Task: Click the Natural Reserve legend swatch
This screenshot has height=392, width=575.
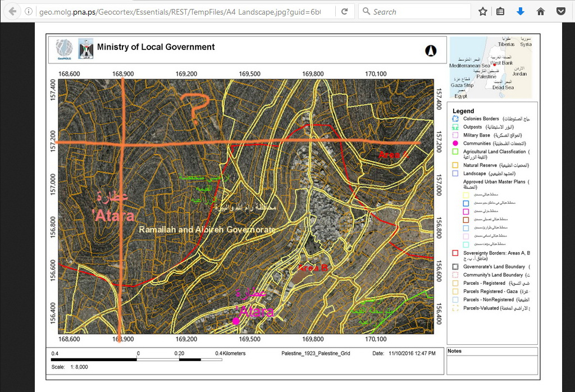Action: click(455, 165)
